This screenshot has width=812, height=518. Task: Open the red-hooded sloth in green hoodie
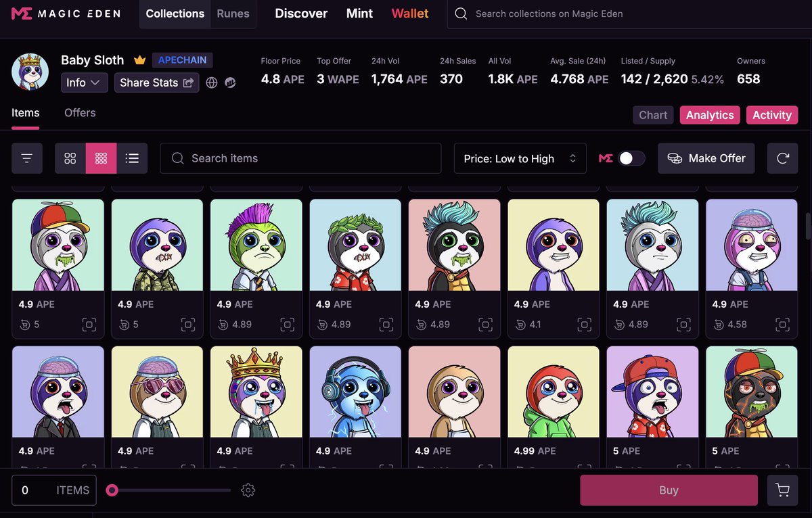click(554, 392)
